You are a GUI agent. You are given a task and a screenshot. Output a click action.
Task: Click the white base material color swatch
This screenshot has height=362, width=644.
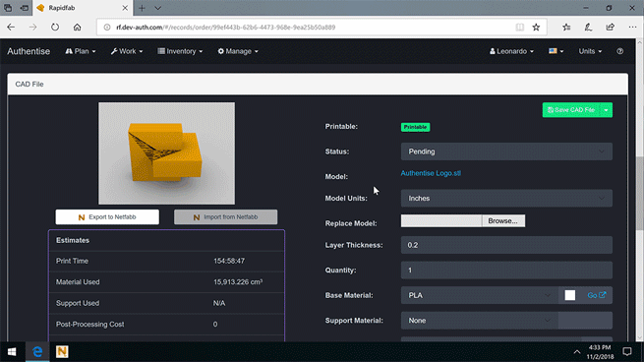coord(569,295)
